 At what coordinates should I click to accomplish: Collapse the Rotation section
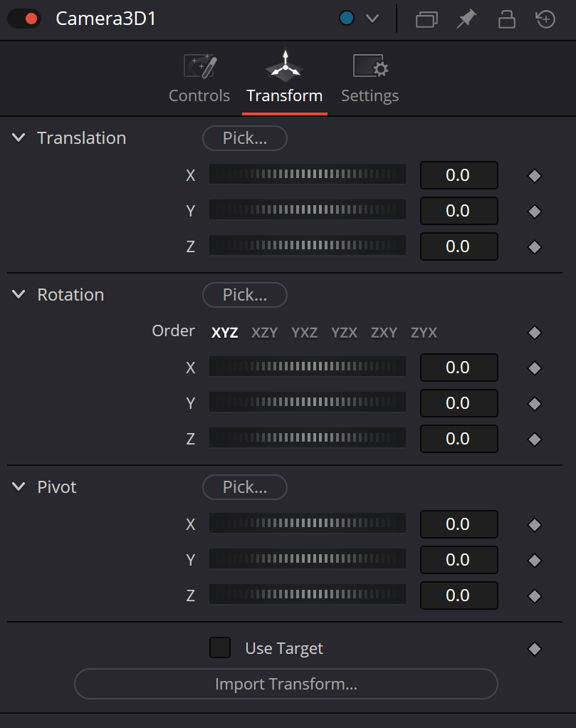(x=19, y=295)
